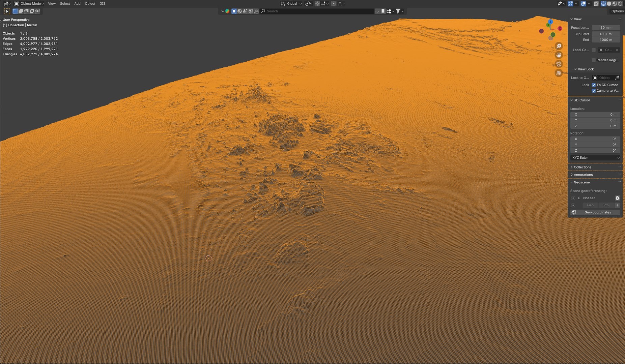The image size is (625, 364).
Task: Switch perspective/orthographic with grid gizmo
Action: coord(559,73)
